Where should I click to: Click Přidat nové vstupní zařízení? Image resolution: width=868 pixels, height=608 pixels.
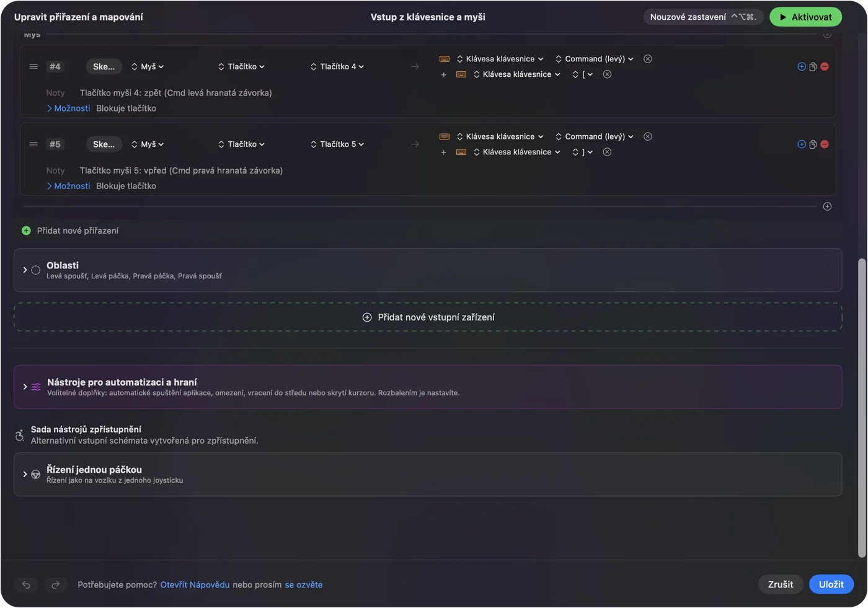428,317
